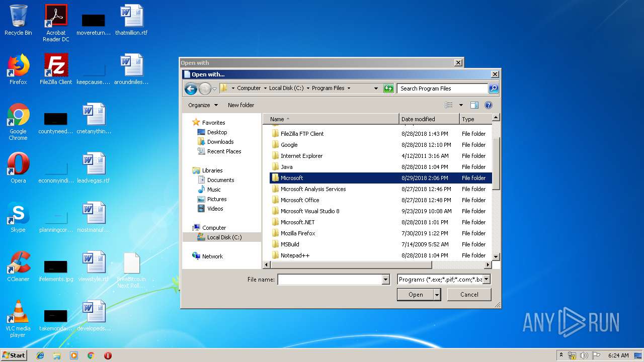Image resolution: width=644 pixels, height=362 pixels.
Task: Expand the Open button split arrow
Action: coord(437,295)
